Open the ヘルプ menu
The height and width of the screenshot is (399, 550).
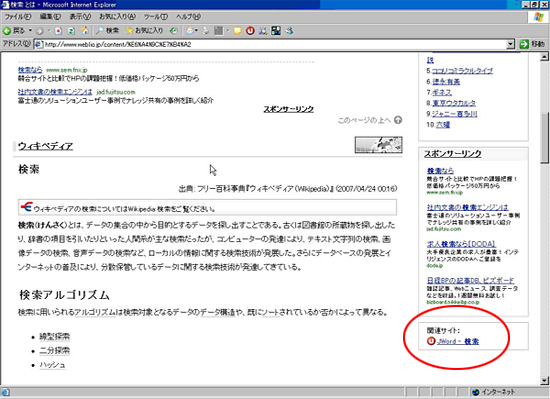(188, 16)
